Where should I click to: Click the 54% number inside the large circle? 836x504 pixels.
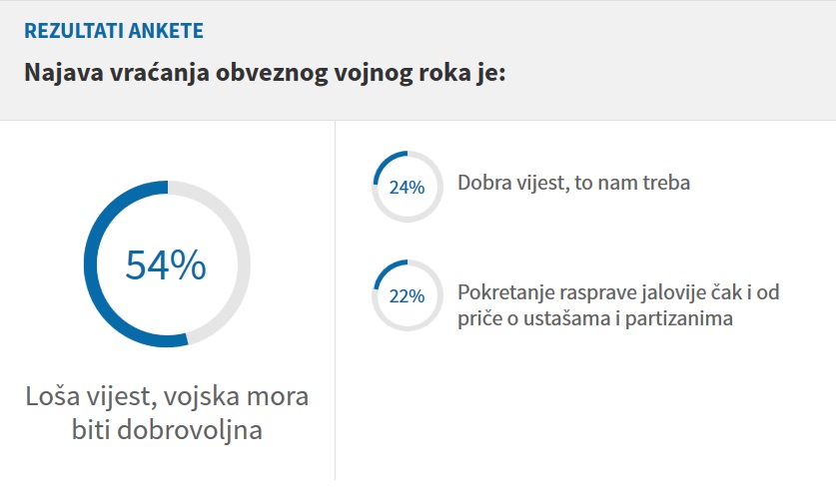tap(166, 264)
